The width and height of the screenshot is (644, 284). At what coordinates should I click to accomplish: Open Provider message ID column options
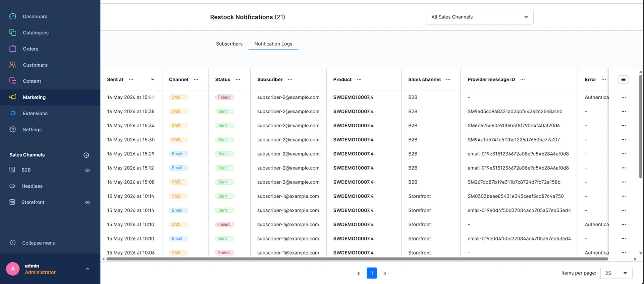pyautogui.click(x=522, y=79)
